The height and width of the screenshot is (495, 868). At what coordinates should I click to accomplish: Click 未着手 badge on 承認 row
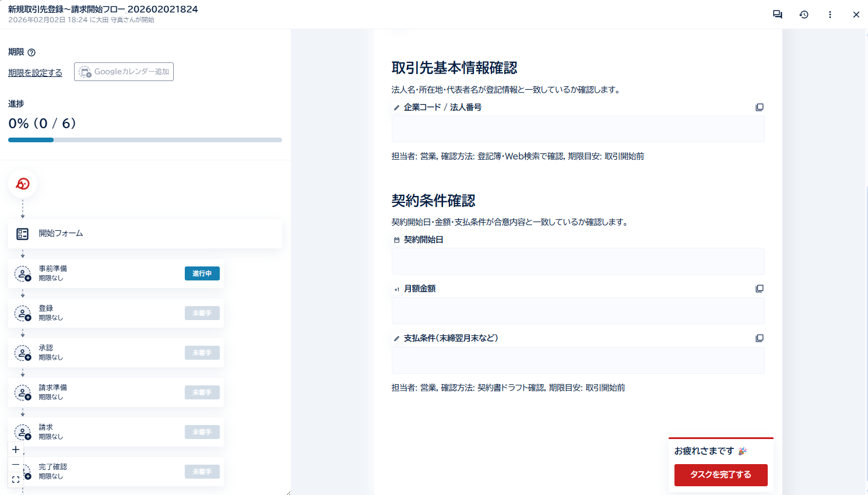202,353
